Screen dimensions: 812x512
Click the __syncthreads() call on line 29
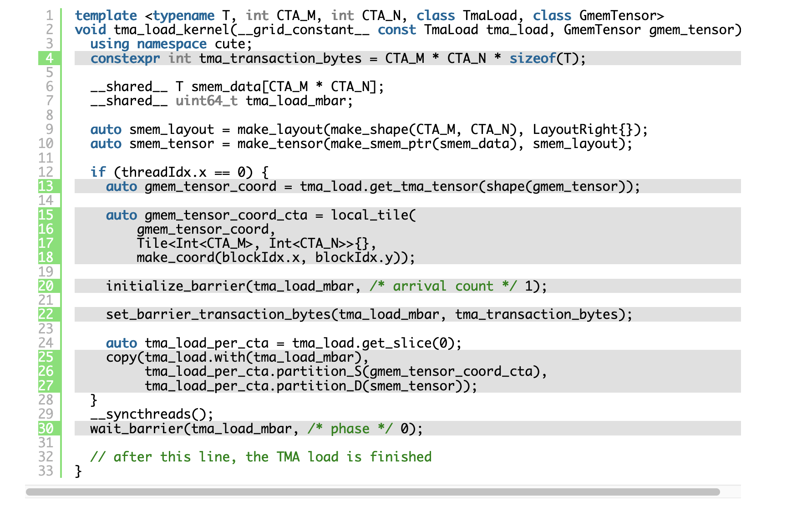click(x=150, y=415)
